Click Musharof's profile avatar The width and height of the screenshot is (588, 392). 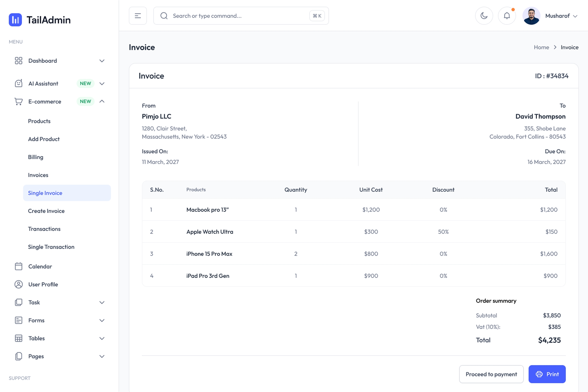531,16
